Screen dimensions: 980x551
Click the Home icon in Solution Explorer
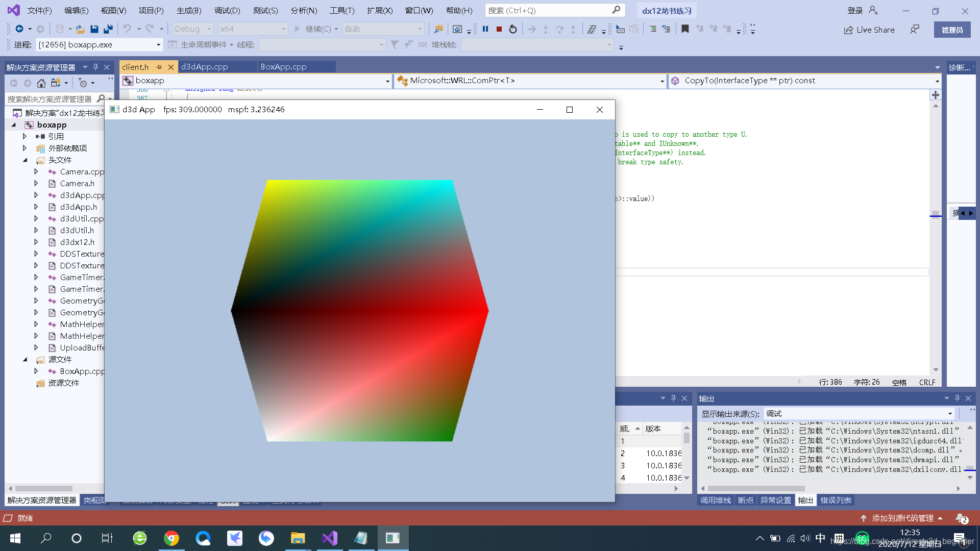[41, 83]
